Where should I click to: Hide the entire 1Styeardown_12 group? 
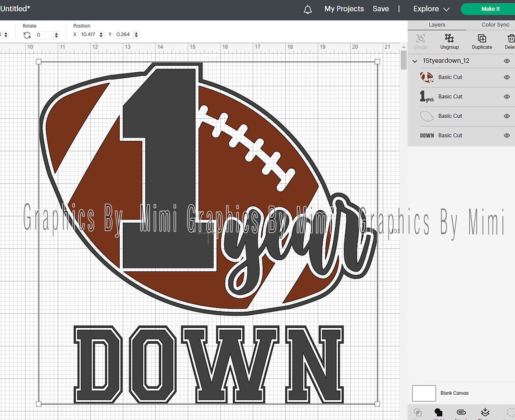tap(507, 61)
